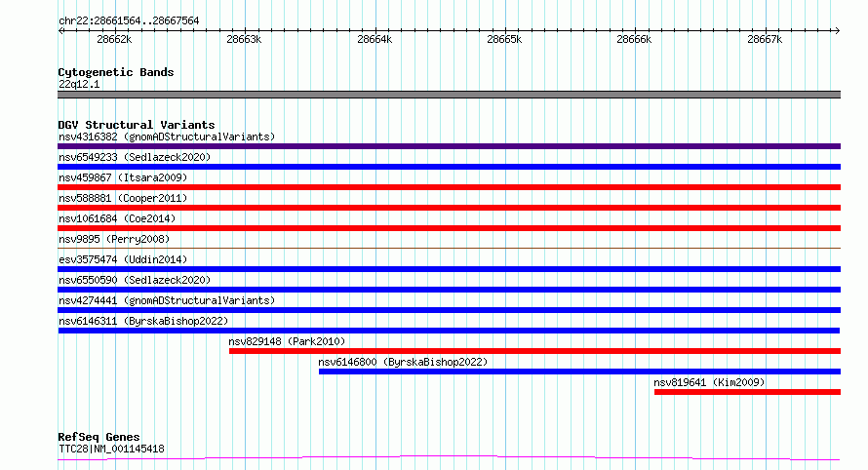The height and width of the screenshot is (470, 868).
Task: Click the 28663k ruler position label
Action: 244,40
